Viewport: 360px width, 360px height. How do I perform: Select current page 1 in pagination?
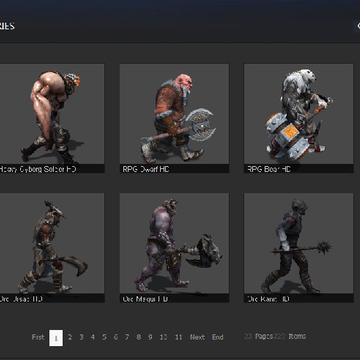[x=56, y=338]
